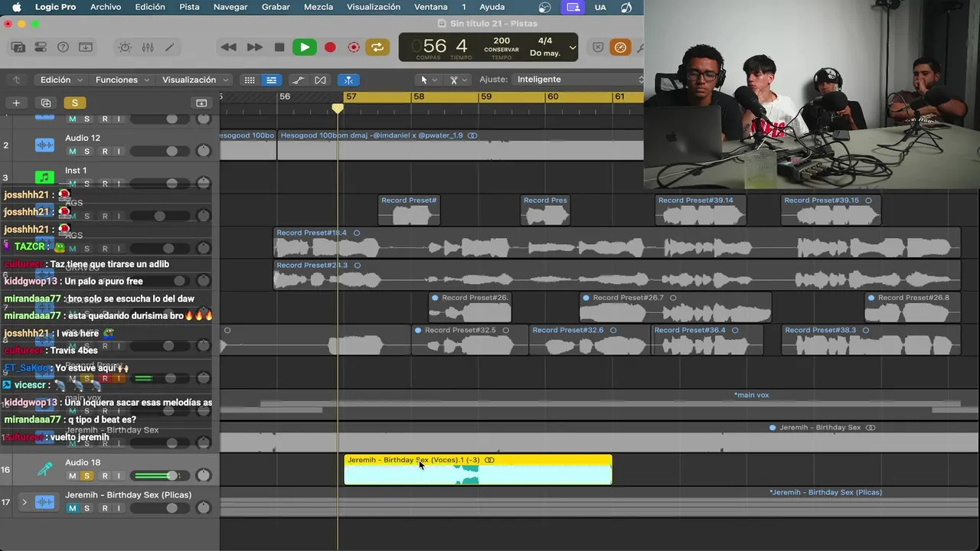Screen dimensions: 980x551
Task: Open the Mezcla menu
Action: coord(318,7)
